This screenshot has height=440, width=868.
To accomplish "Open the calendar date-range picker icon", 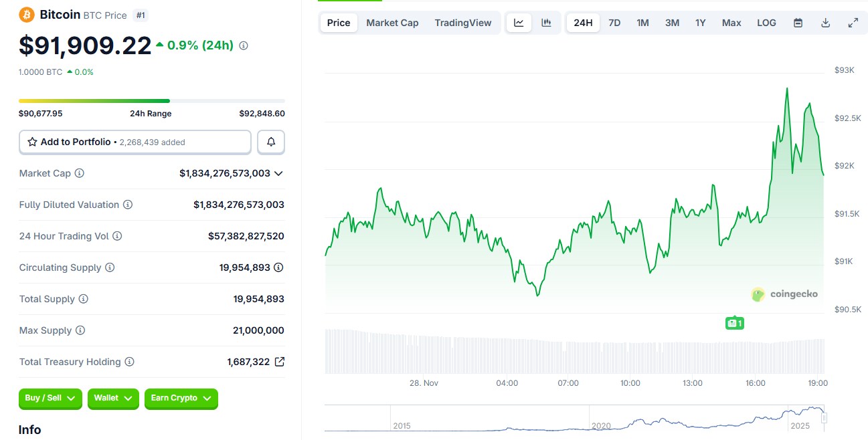I will [x=798, y=22].
